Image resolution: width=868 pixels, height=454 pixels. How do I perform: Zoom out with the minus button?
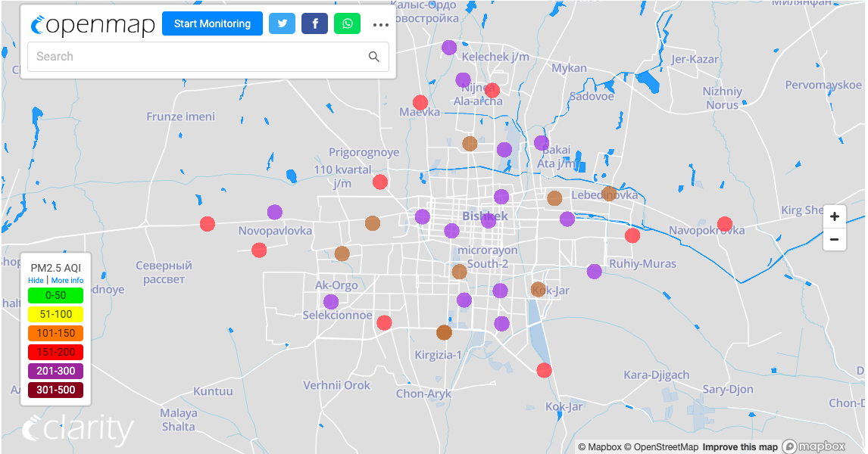tap(834, 240)
